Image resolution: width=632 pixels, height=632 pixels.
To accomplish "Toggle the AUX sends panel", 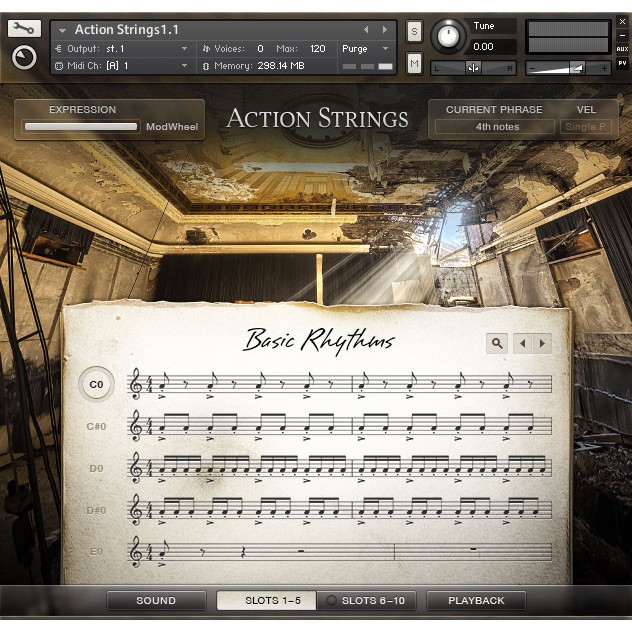I will pyautogui.click(x=622, y=49).
